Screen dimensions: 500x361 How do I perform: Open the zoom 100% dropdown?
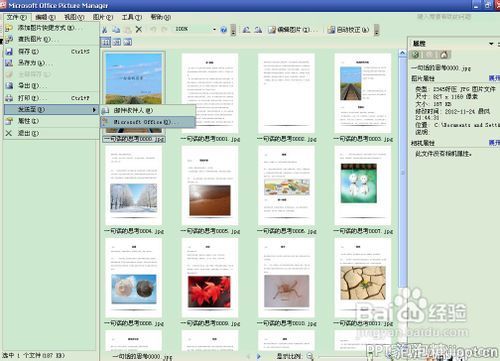tap(214, 30)
